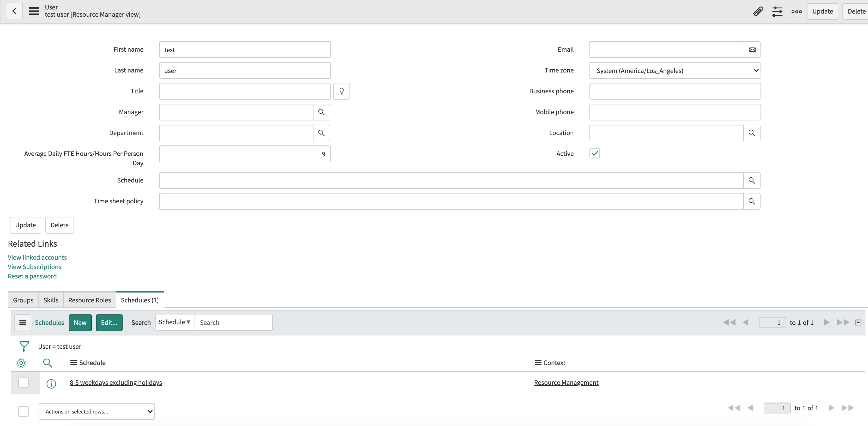The height and width of the screenshot is (426, 868).
Task: Open the View linked accounts link
Action: pos(37,257)
